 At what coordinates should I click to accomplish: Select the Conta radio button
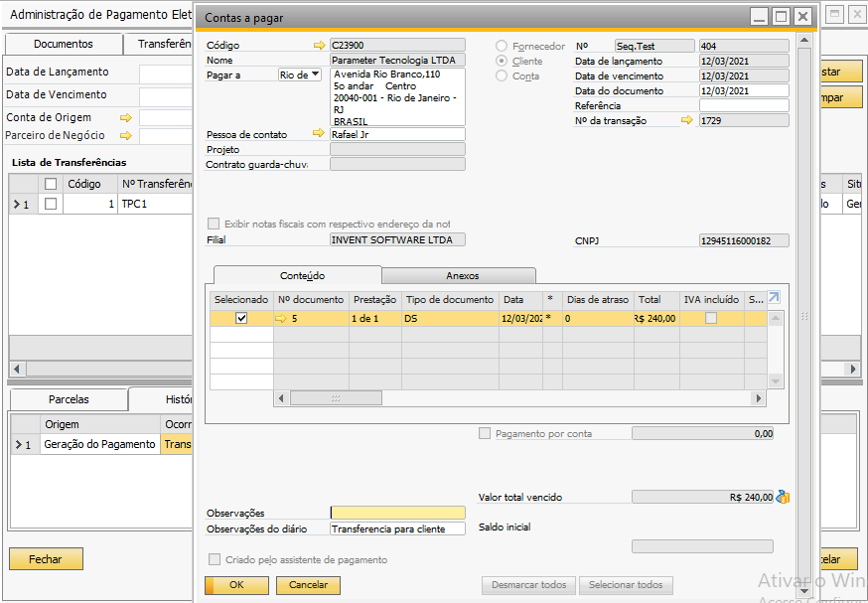coord(501,75)
